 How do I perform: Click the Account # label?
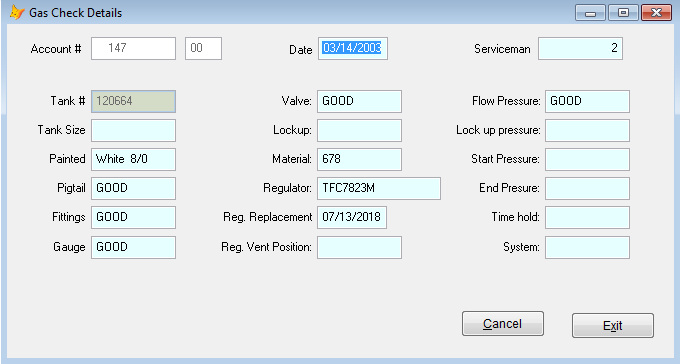[56, 49]
